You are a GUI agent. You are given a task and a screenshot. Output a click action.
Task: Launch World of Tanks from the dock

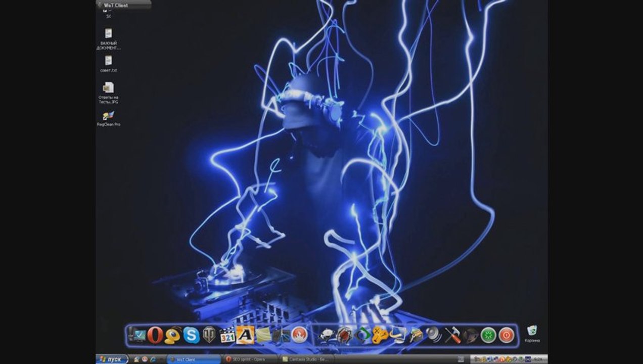[209, 335]
